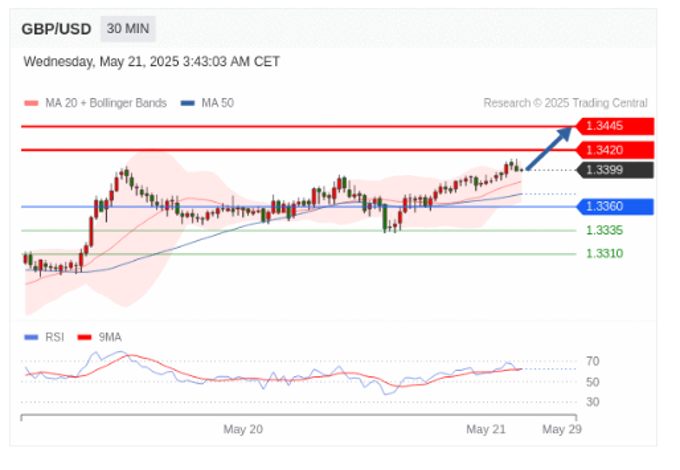
Task: Click the May 20 date axis label
Action: tap(243, 429)
